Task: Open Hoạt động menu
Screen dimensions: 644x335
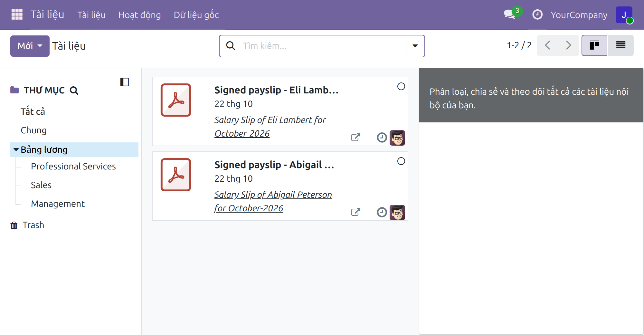Action: 139,15
